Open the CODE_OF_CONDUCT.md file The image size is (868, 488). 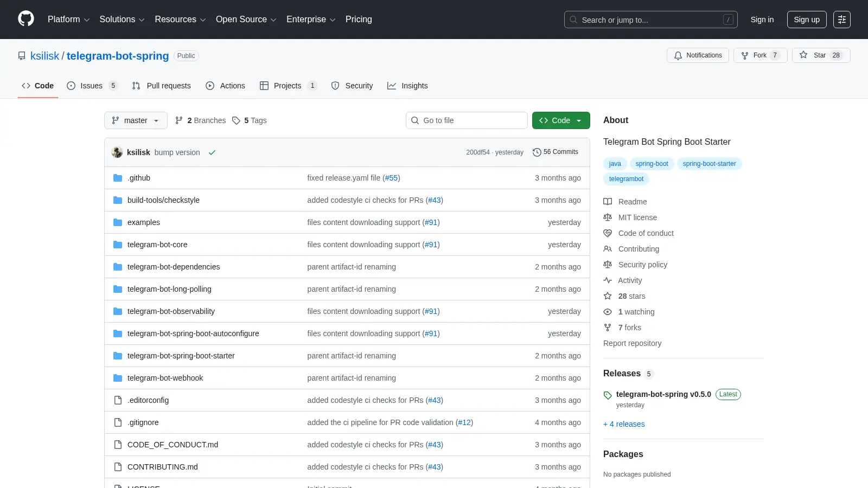point(173,445)
